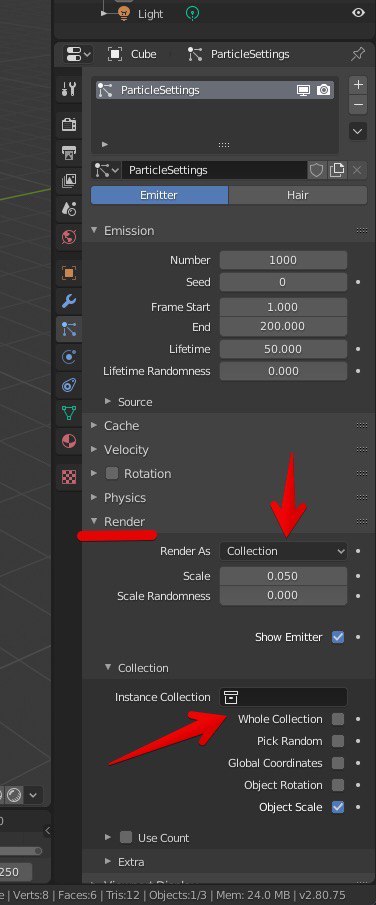This screenshot has width=376, height=905.
Task: Adjust the Scale Randomness slider
Action: pyautogui.click(x=283, y=596)
